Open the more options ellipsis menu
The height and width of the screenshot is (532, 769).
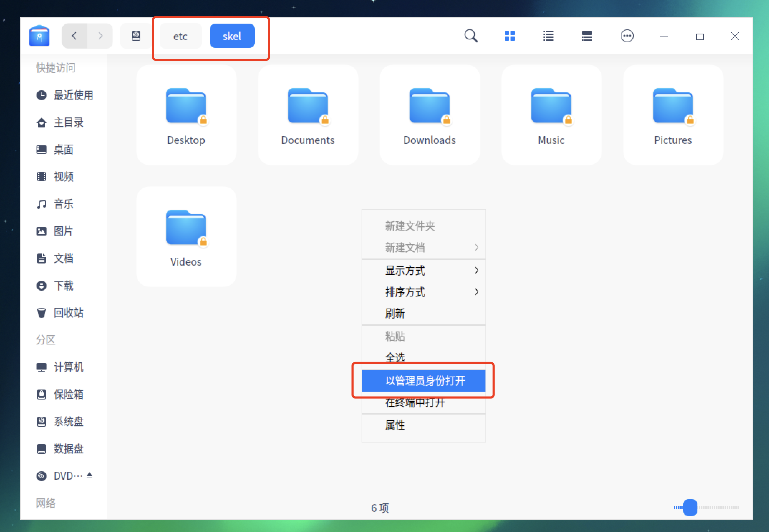click(627, 36)
